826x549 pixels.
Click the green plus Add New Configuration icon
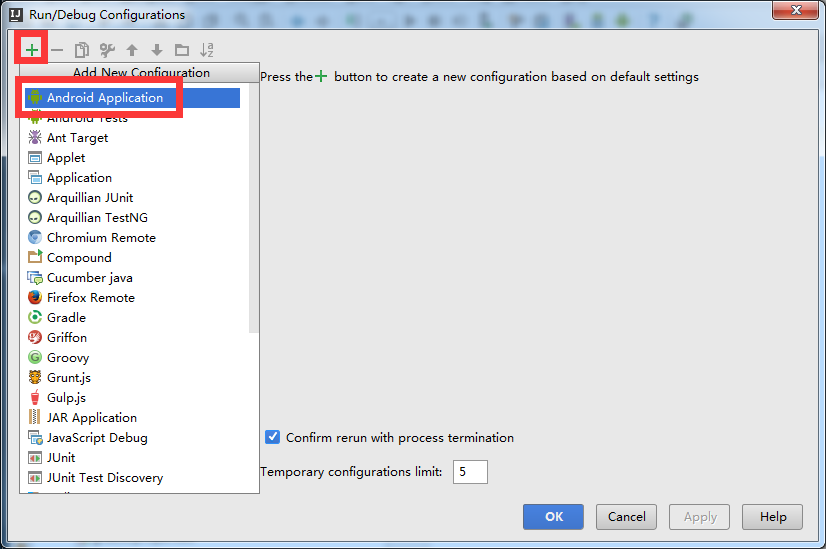coord(32,50)
